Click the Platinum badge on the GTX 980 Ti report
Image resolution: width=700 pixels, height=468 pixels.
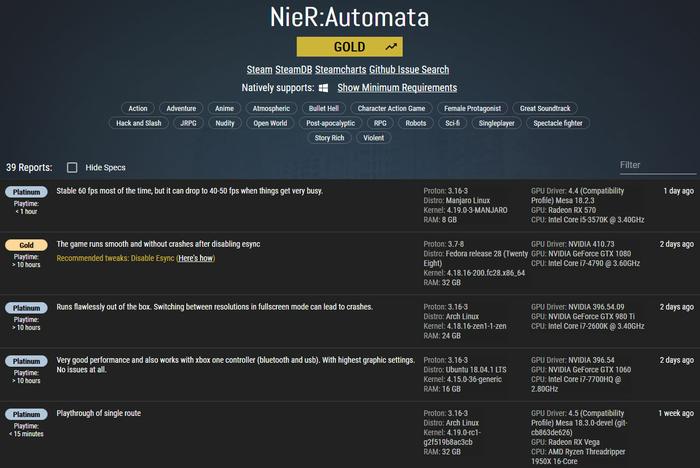[26, 308]
